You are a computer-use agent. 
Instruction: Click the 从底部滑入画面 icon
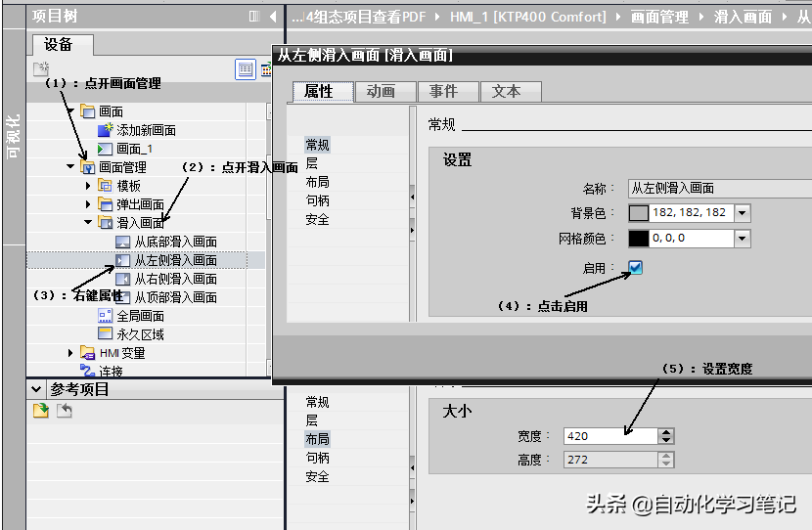[122, 242]
